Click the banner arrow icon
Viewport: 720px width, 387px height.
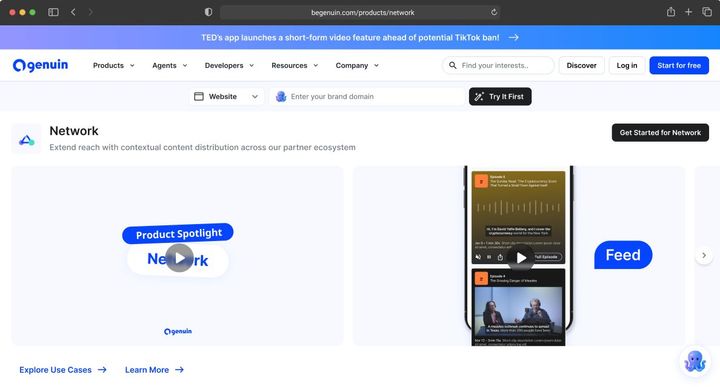click(514, 37)
